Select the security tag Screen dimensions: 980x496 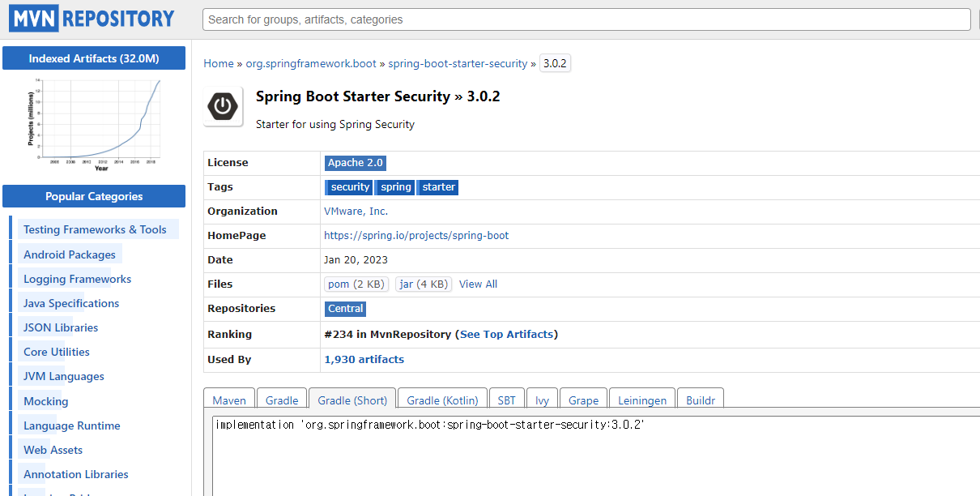[350, 187]
